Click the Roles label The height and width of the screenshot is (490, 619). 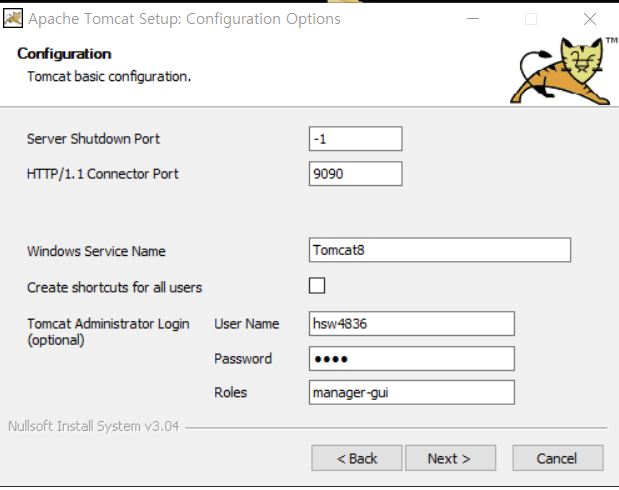231,392
